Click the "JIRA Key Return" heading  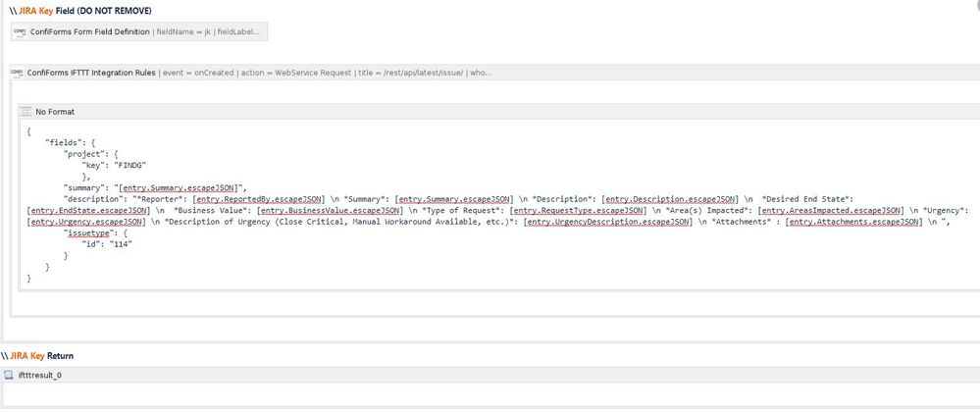tap(37, 356)
